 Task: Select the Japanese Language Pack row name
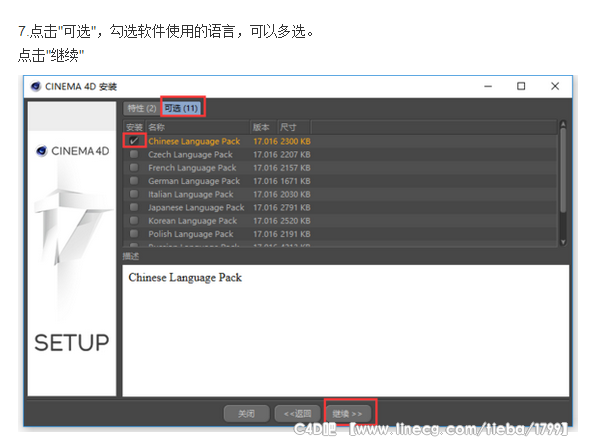(196, 208)
